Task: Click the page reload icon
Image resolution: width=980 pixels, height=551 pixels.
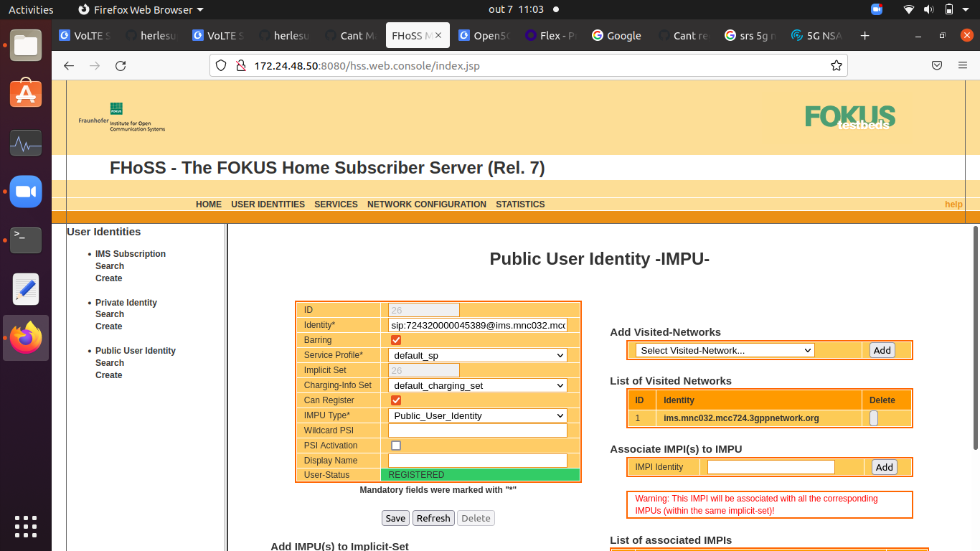Action: pos(121,65)
